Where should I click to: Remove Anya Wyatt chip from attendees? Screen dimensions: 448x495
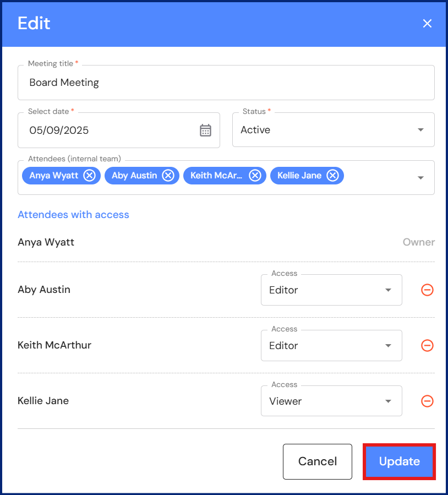pyautogui.click(x=89, y=176)
